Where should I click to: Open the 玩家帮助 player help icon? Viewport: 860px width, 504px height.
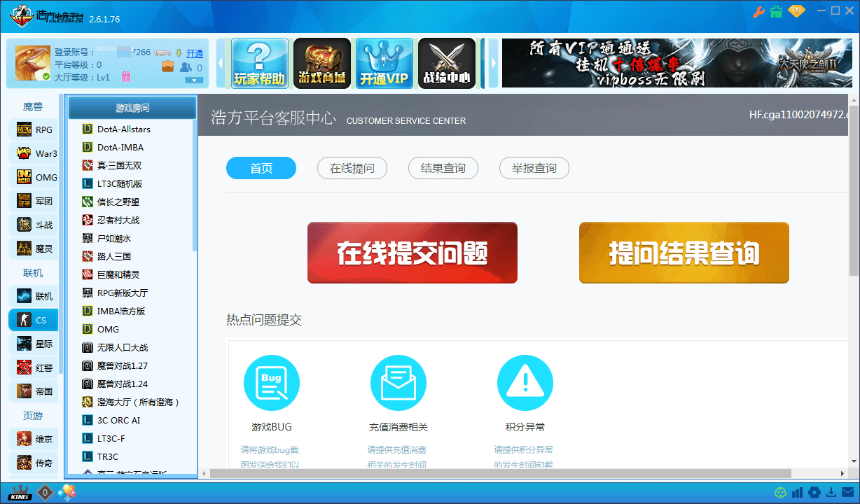coord(261,62)
